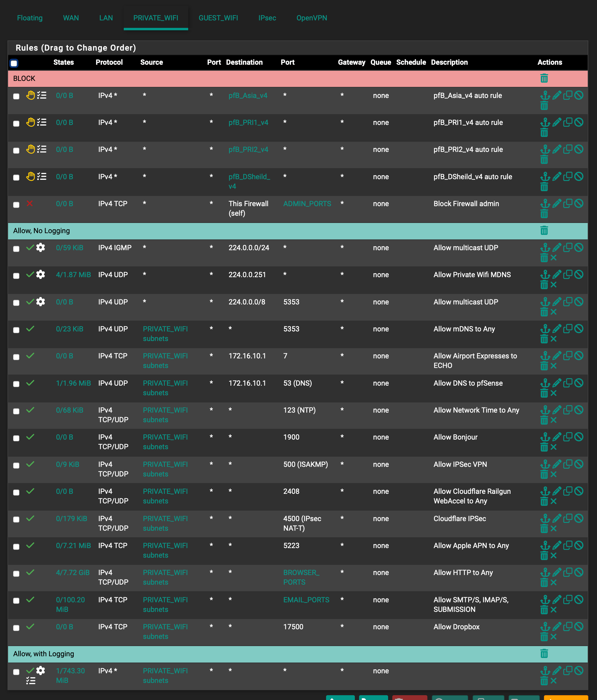
Task: Open the pfB_Asia_v4 alias link
Action: (248, 96)
